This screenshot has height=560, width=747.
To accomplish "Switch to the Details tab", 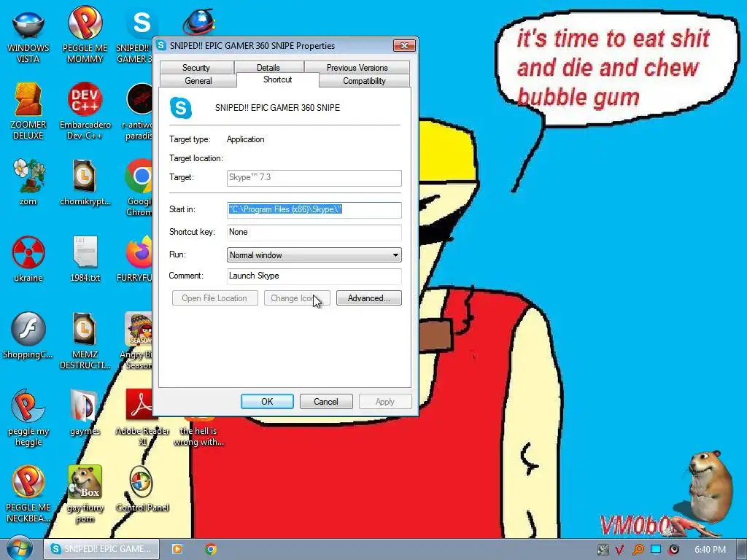I will [268, 68].
